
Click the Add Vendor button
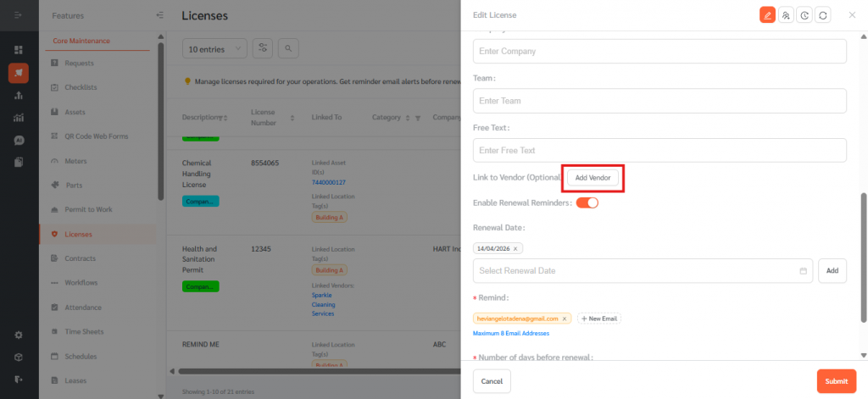point(593,178)
